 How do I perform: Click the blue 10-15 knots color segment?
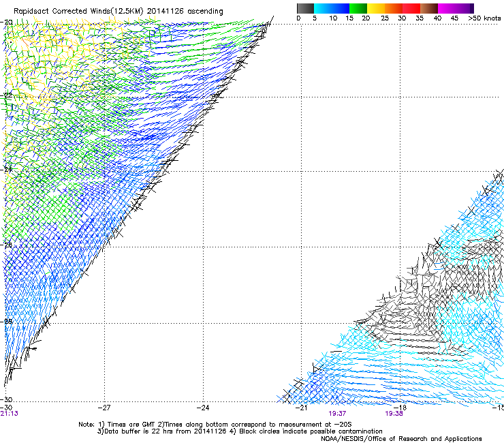click(x=341, y=8)
